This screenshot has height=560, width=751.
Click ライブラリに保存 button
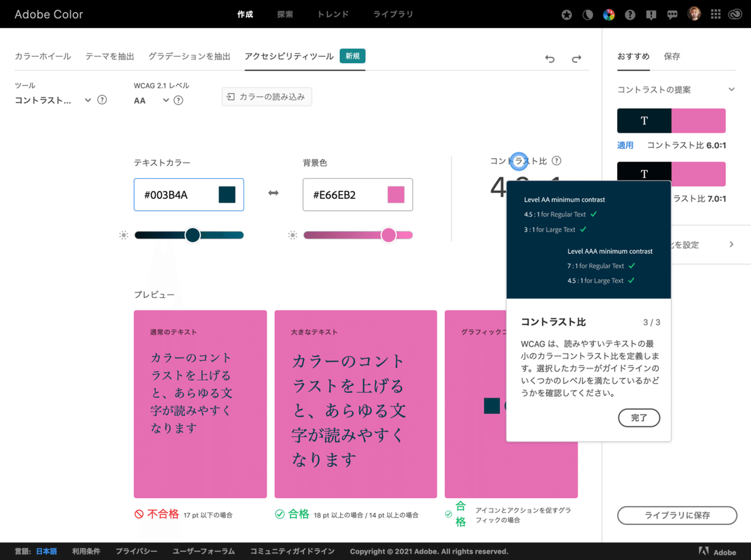tap(677, 516)
